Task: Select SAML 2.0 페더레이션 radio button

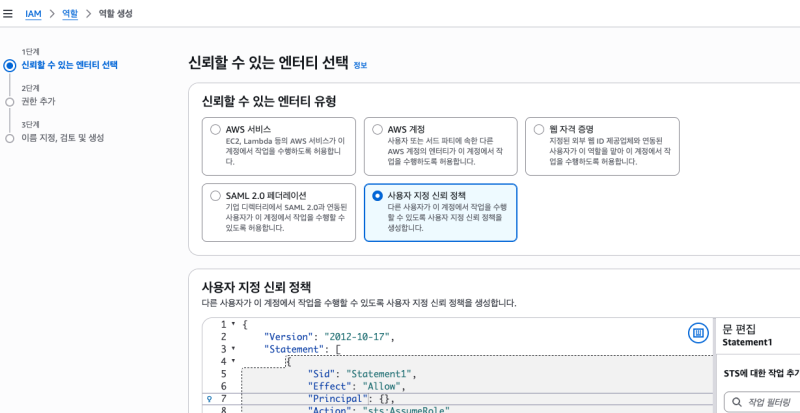Action: point(215,195)
